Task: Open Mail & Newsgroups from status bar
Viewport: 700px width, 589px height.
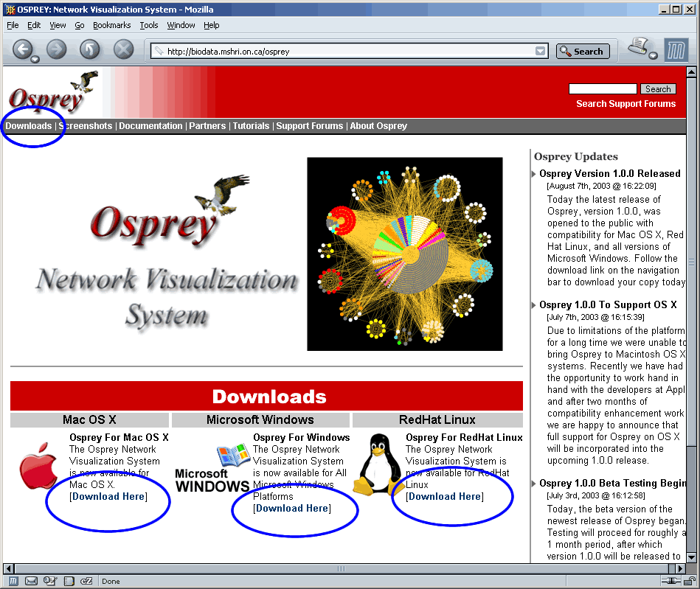Action: [x=31, y=581]
